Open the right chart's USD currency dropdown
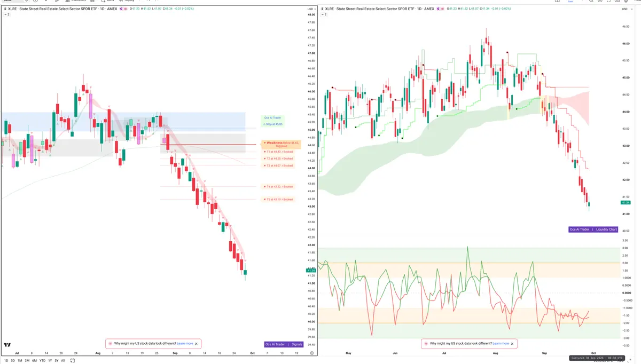The height and width of the screenshot is (364, 641). click(627, 9)
